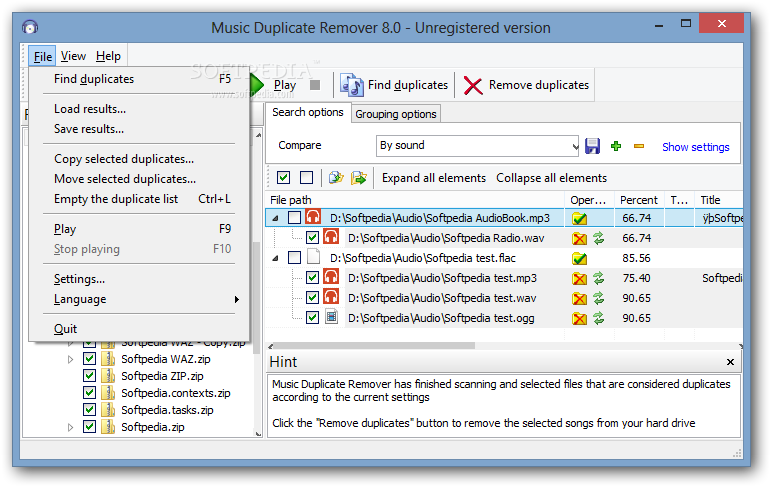Screen dimensions: 771x487
Task: Toggle checkbox for Softpedia AudioBook.mp3
Action: [294, 217]
